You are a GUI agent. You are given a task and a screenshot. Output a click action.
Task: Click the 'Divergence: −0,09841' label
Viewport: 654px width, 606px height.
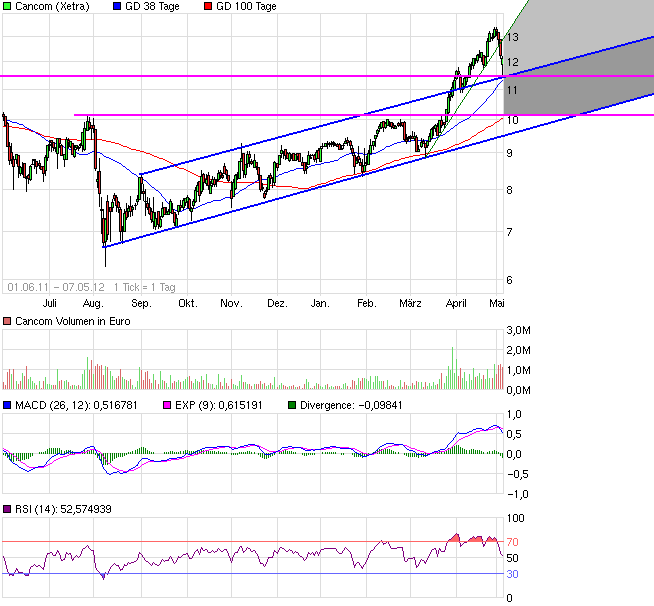point(351,405)
